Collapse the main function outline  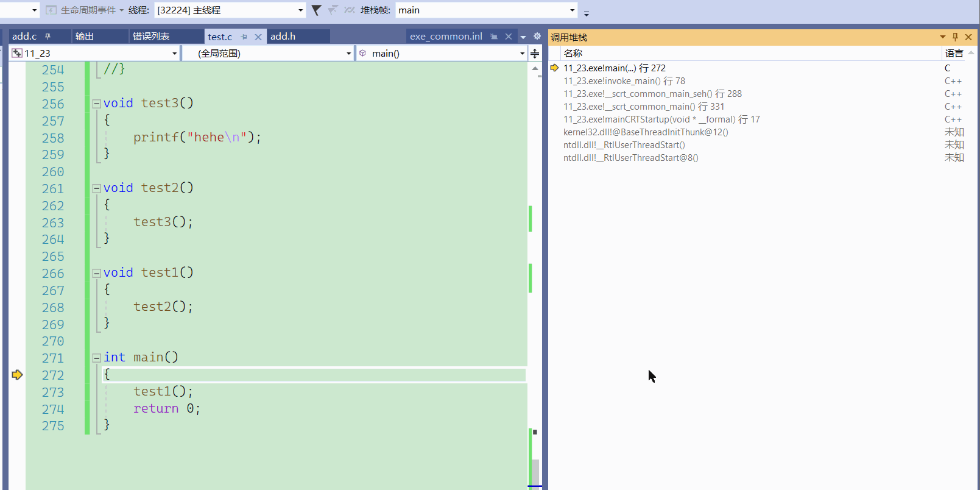tap(96, 358)
